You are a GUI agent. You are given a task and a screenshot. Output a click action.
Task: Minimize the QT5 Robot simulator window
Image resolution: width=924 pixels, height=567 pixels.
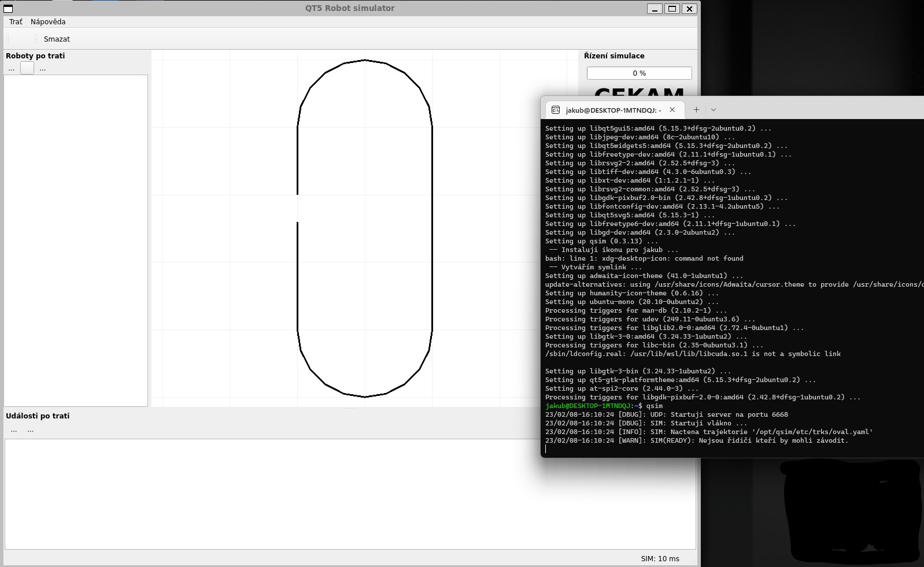tap(655, 9)
